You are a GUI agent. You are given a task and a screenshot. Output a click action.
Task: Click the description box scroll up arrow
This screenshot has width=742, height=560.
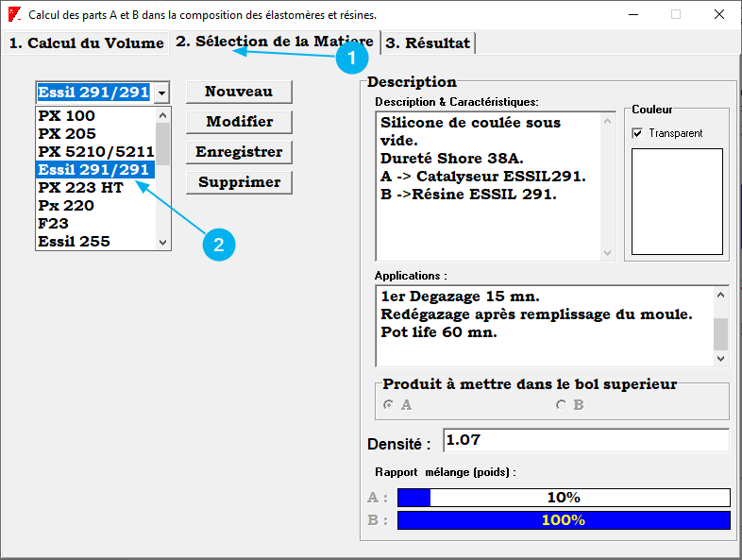click(x=608, y=121)
